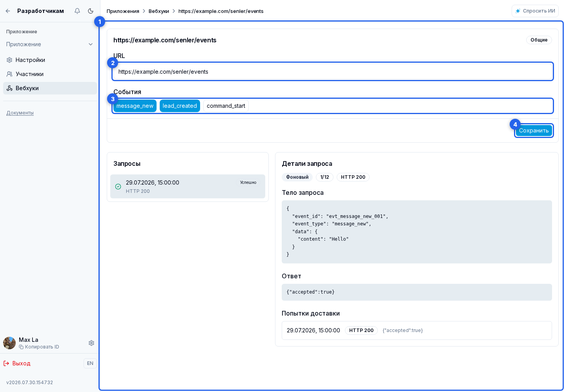Toggle the command_start event chip
This screenshot has height=392, width=565.
pos(226,106)
